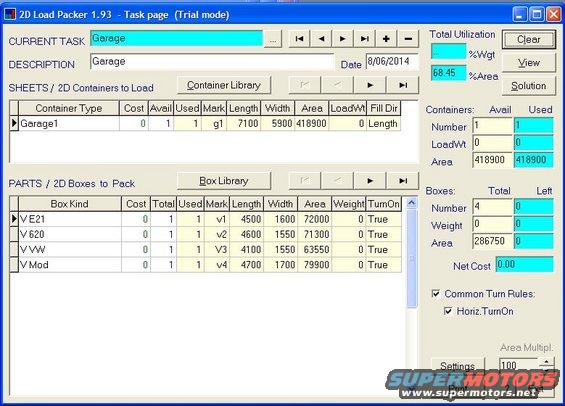Click the Current Task field Garage

click(176, 38)
